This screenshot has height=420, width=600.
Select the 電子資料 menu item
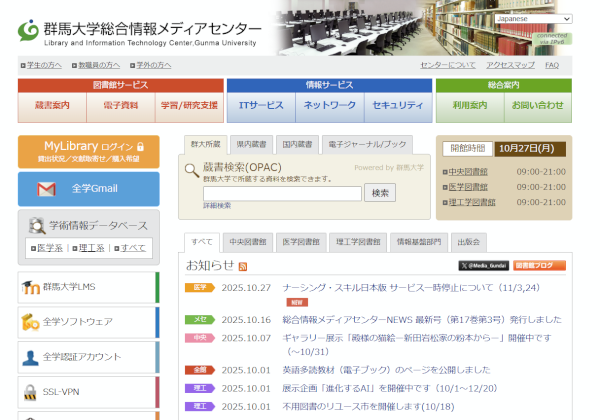pyautogui.click(x=121, y=107)
